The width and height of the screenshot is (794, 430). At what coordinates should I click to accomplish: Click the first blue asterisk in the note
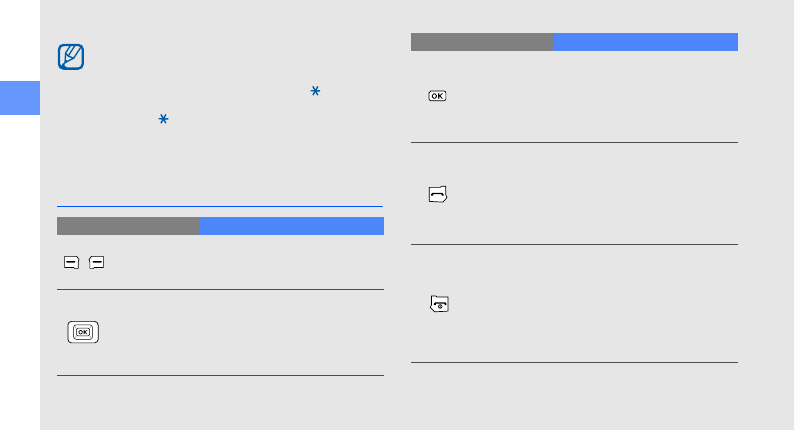[315, 92]
